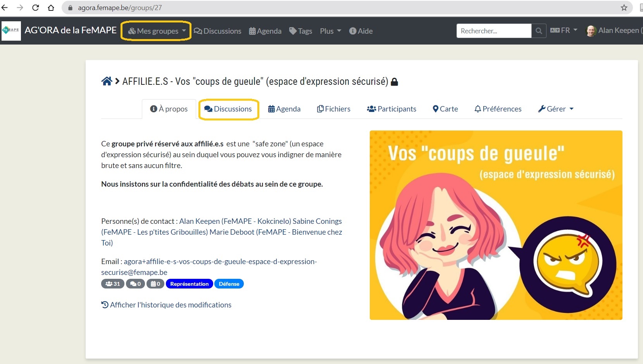This screenshot has height=364, width=643.
Task: Click in the Rechercher search field
Action: (493, 31)
